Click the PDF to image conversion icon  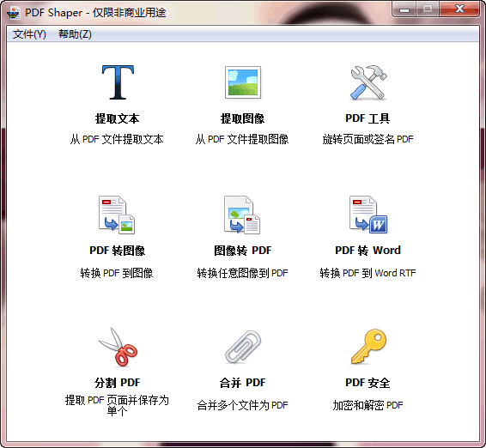(x=117, y=215)
